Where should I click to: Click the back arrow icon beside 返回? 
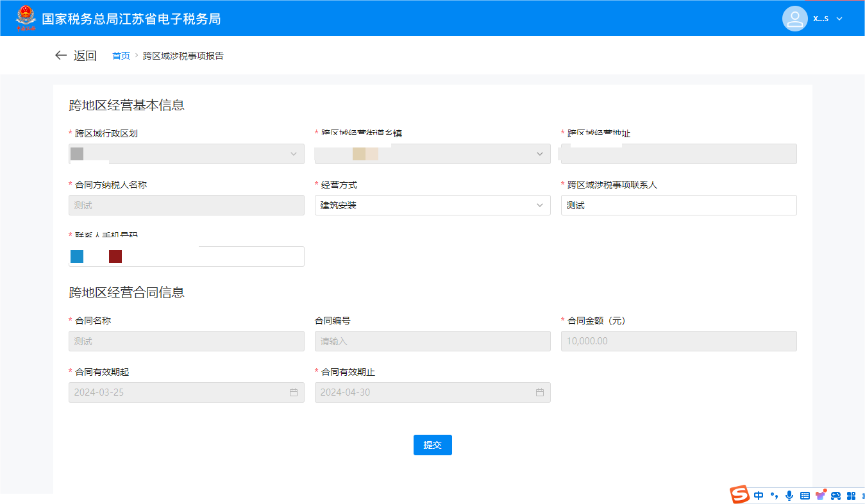[x=61, y=56]
